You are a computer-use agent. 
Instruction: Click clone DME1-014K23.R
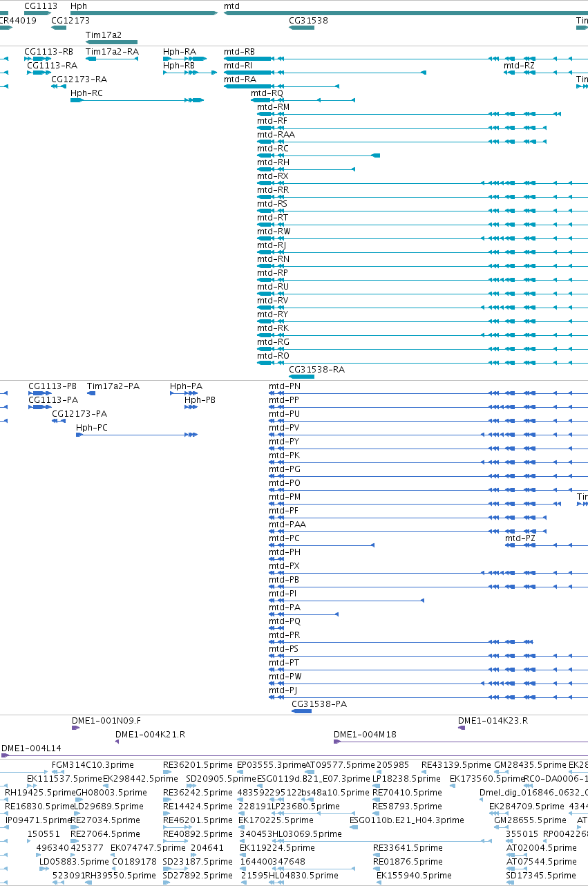(493, 721)
